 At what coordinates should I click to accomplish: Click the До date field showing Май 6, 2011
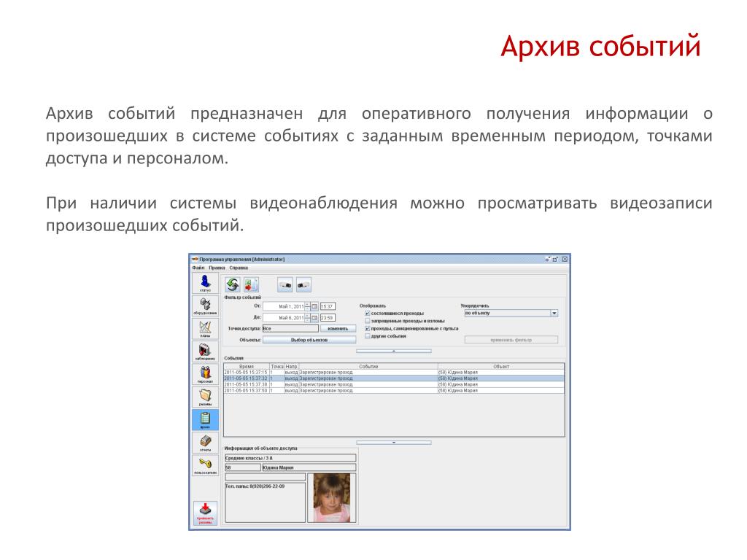284,318
